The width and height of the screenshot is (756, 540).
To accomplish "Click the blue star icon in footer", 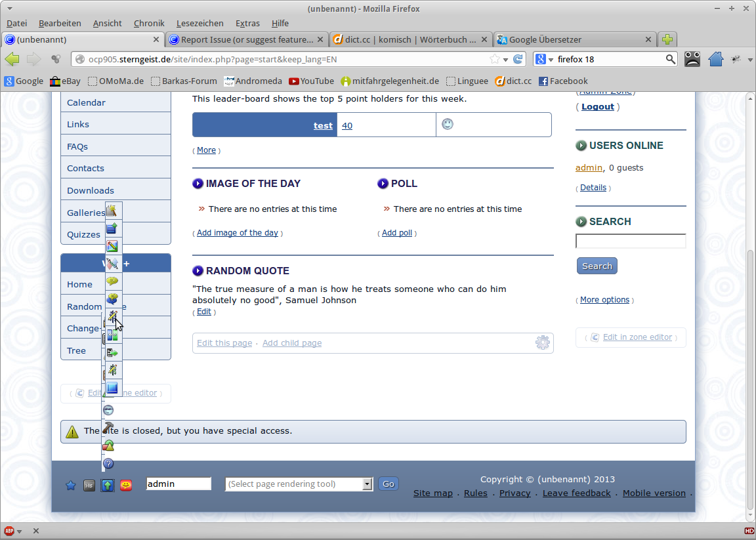I will click(x=71, y=486).
